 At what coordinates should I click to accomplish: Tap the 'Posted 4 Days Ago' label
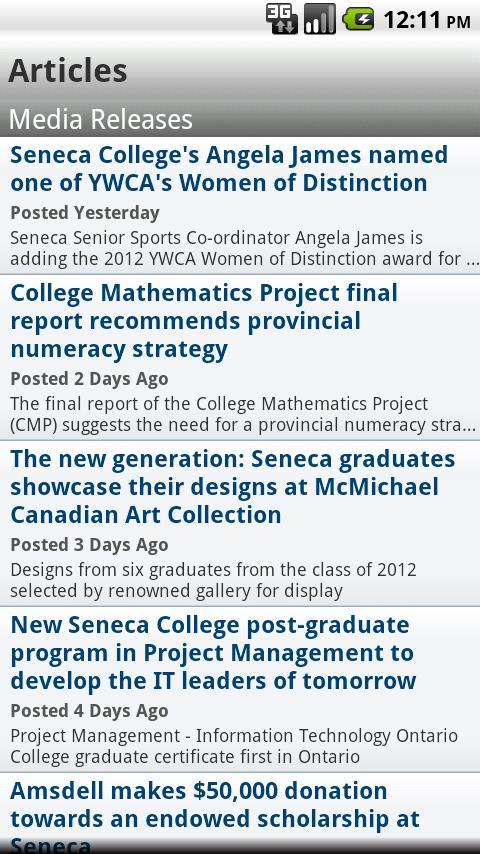pos(89,711)
